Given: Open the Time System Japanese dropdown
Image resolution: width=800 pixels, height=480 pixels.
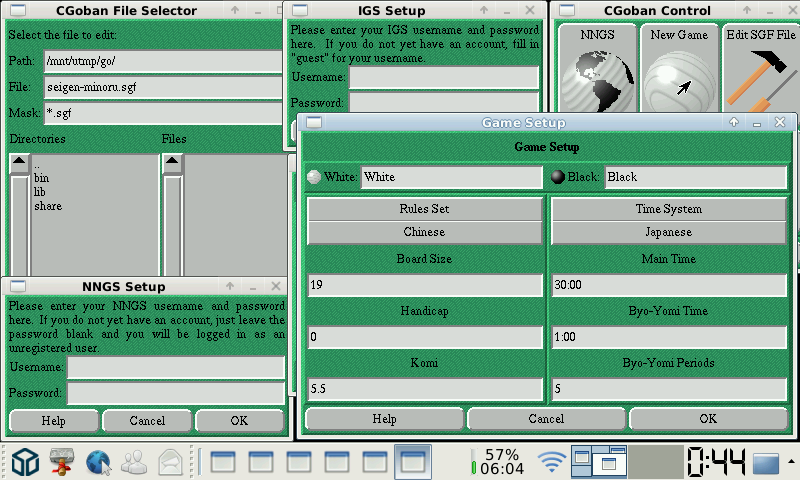Looking at the screenshot, I should pyautogui.click(x=668, y=232).
